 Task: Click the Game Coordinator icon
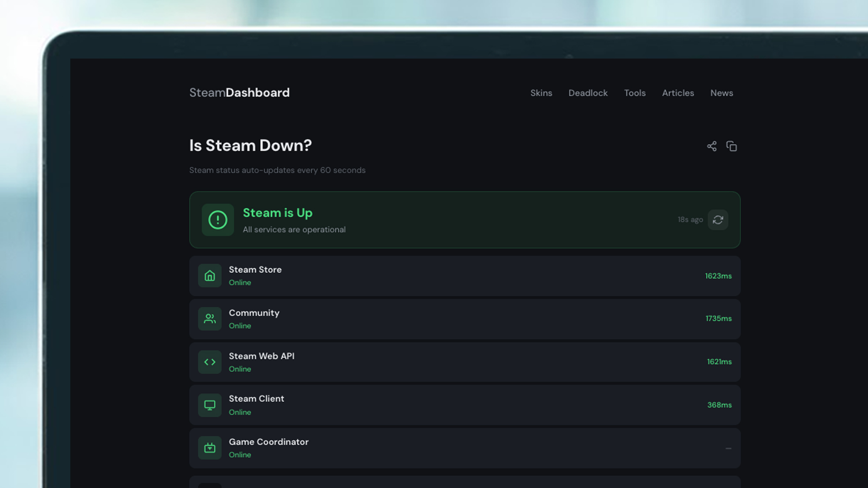point(210,448)
